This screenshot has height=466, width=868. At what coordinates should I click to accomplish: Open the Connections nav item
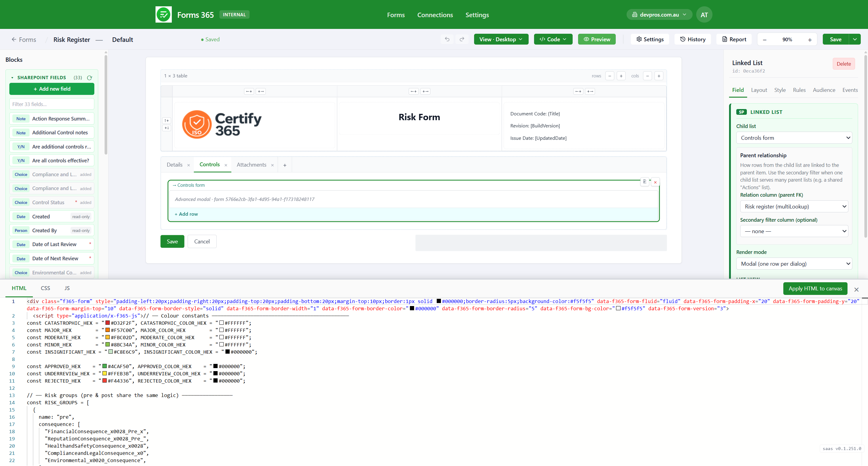[435, 15]
